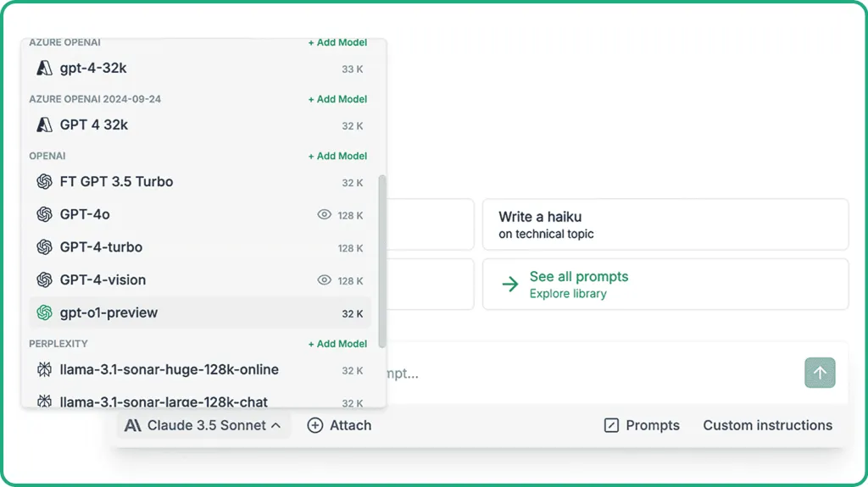Open the Attach button
The image size is (868, 487).
point(339,425)
